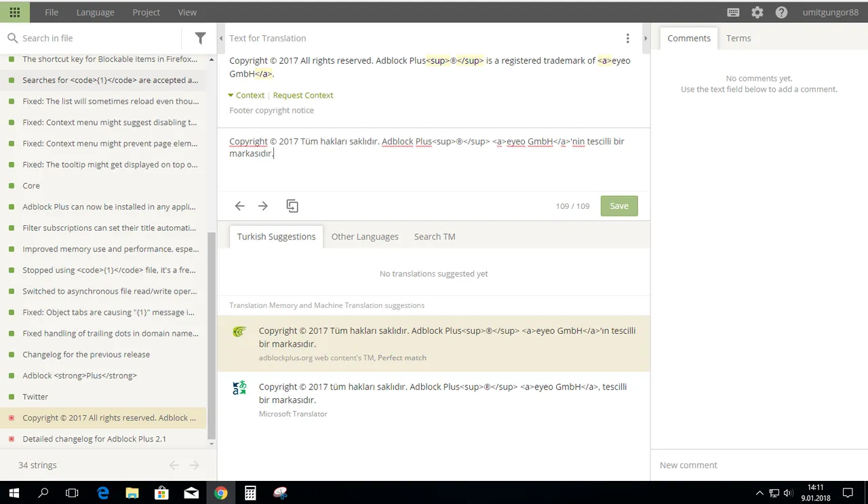The width and height of the screenshot is (868, 504).
Task: Select the Other Languages tab
Action: click(x=365, y=236)
